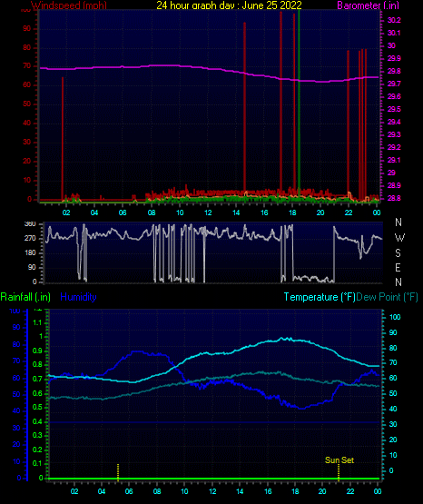Click the 30.2 barometer scale value
Viewport: 423px width, 504px height.
point(394,20)
